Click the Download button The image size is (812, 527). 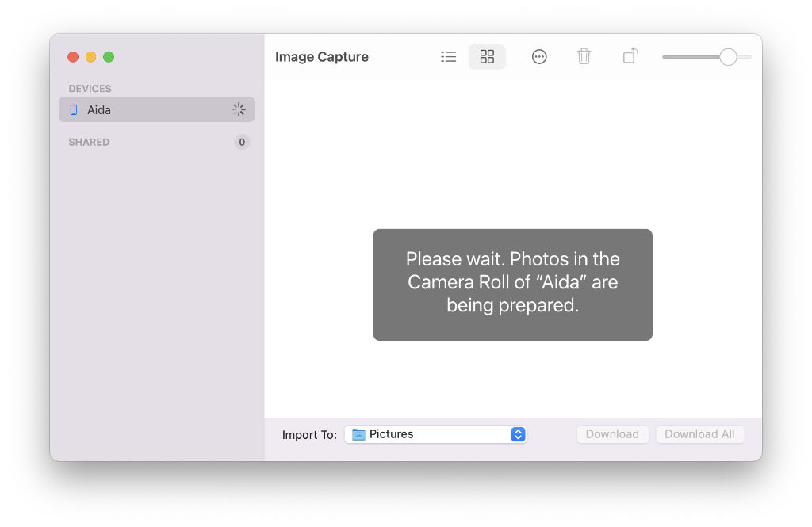[612, 434]
